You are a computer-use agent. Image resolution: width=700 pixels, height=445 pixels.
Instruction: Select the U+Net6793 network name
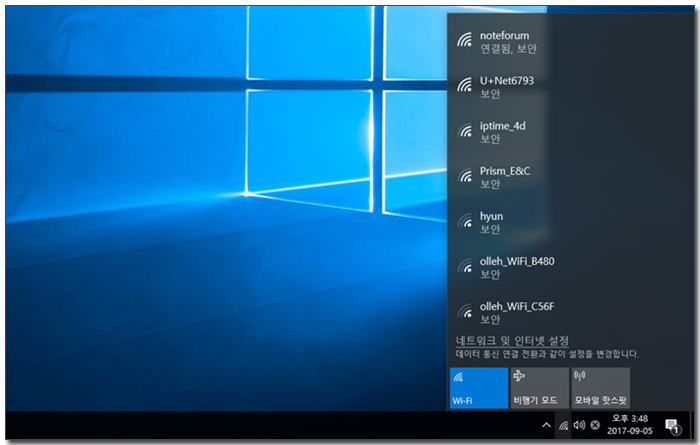pos(508,80)
